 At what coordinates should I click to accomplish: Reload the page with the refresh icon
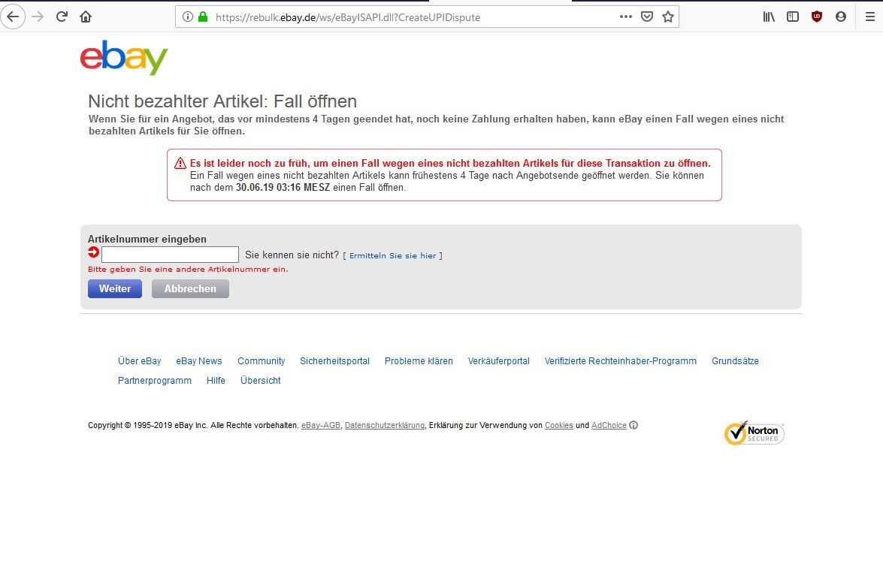[62, 17]
